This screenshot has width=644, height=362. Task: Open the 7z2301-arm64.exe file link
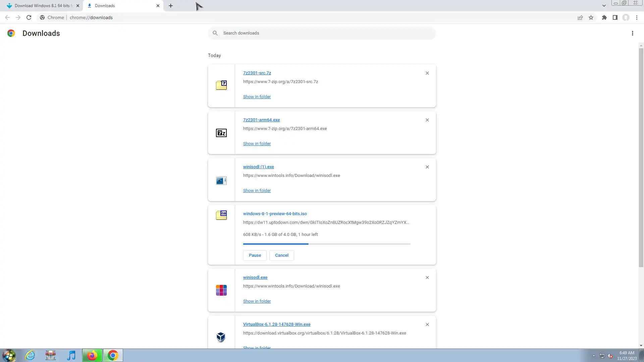pos(261,120)
